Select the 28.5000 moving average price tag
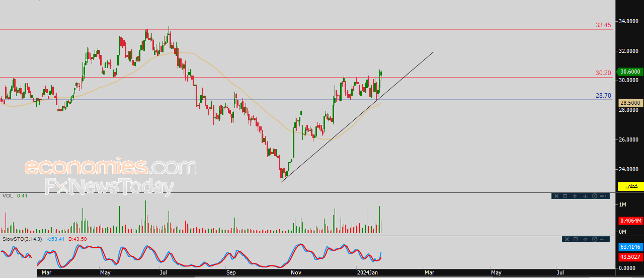Screen dimensions: 644x278 pos(630,103)
